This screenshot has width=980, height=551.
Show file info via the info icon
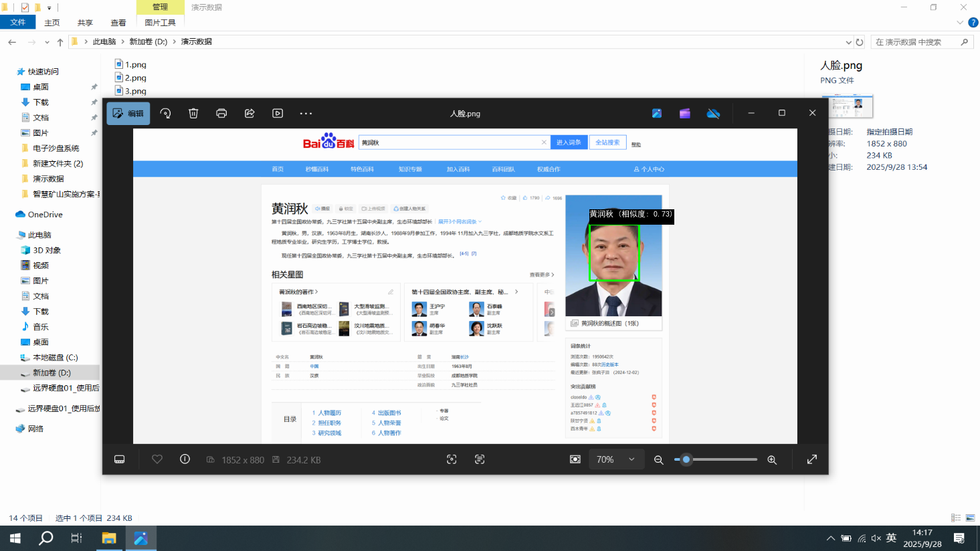point(185,459)
